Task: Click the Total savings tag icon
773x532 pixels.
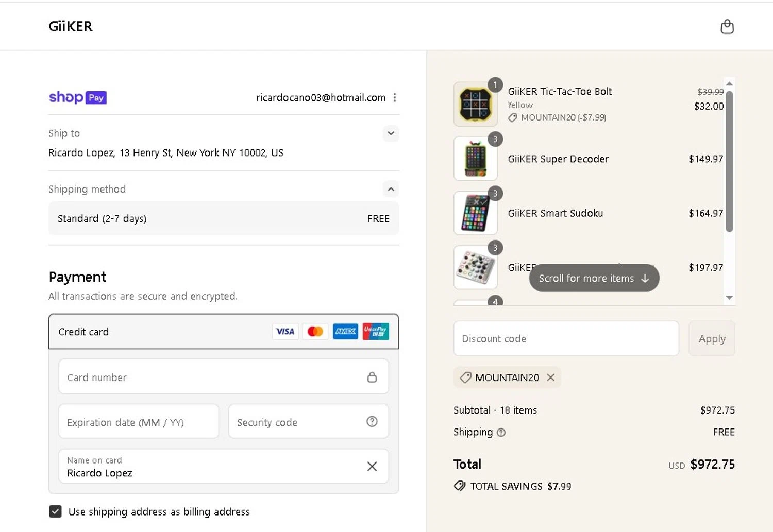Action: tap(460, 486)
